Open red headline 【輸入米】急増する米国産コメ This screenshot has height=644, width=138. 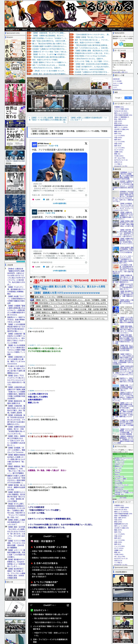click(70, 282)
